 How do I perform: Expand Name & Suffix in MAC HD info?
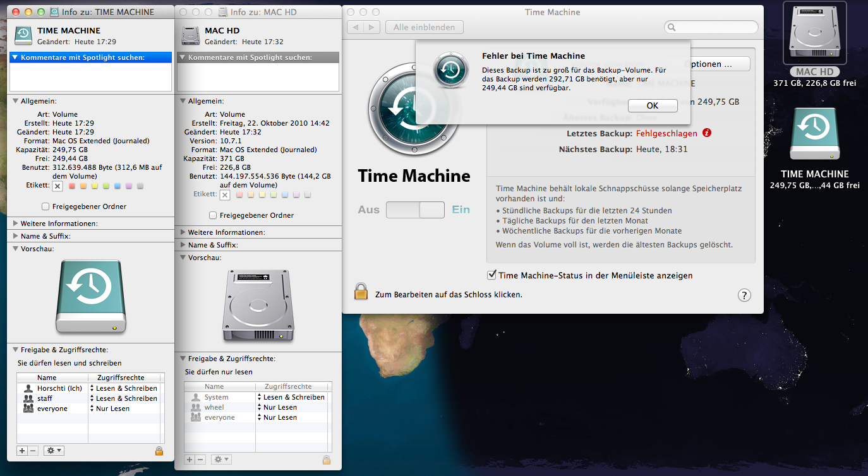point(183,245)
